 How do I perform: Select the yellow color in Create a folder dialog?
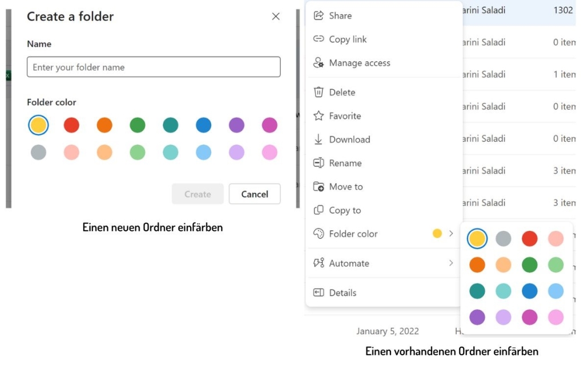[38, 125]
